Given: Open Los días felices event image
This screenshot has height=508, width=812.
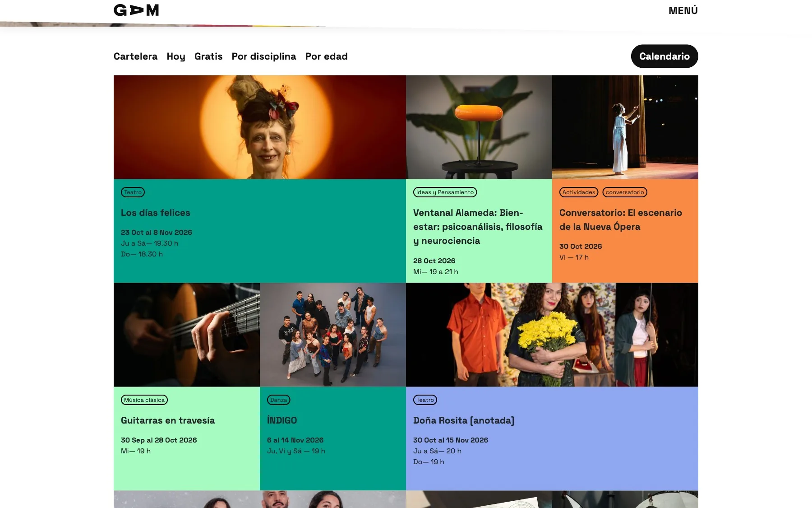Looking at the screenshot, I should [260, 127].
